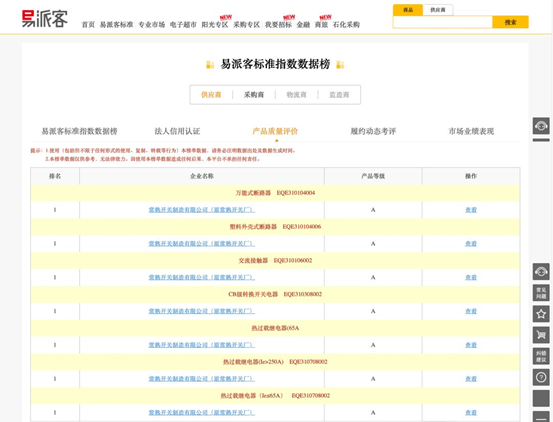Click the yellow 搜索 button
This screenshot has height=422, width=553.
point(510,22)
